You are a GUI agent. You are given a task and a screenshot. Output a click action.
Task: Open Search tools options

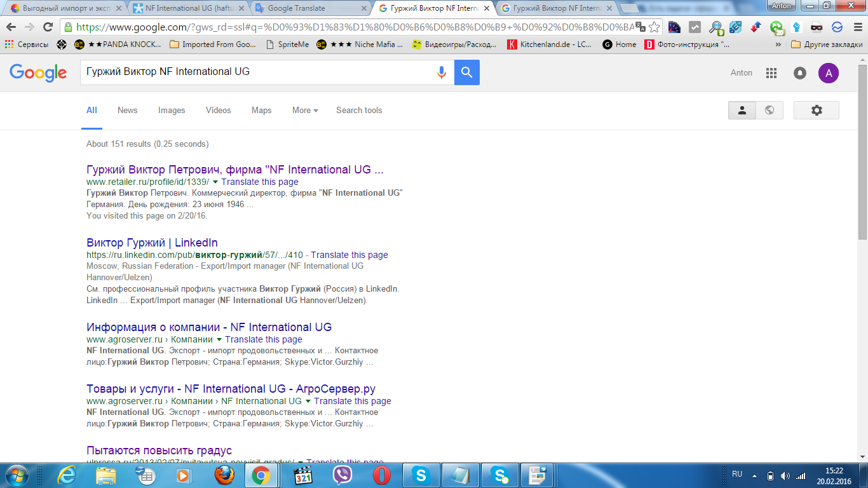pos(359,111)
